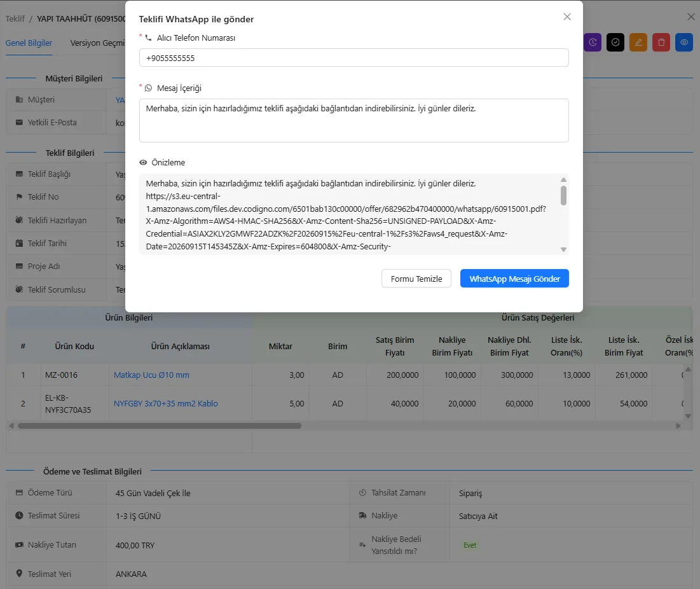
Task: Click the Ürün Kodu column header
Action: click(x=74, y=347)
